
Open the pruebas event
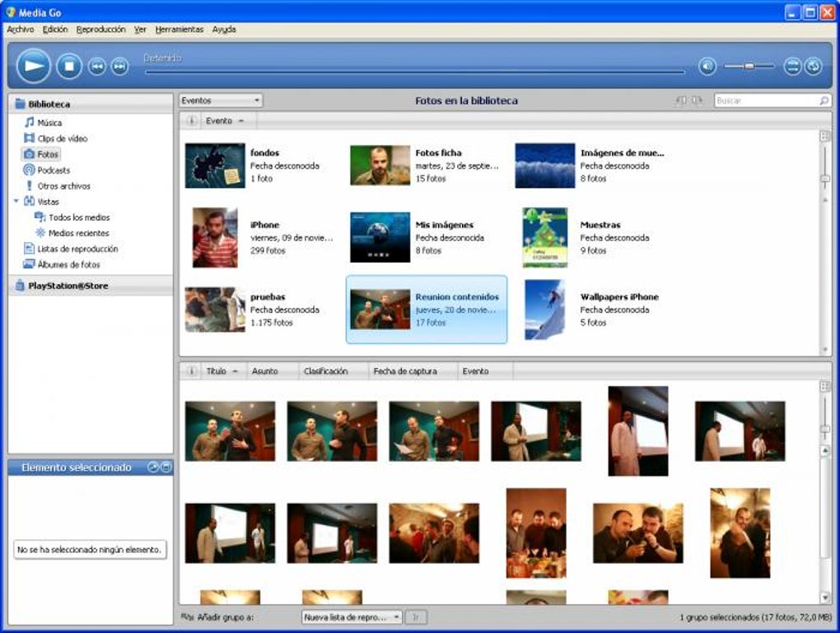tap(253, 310)
